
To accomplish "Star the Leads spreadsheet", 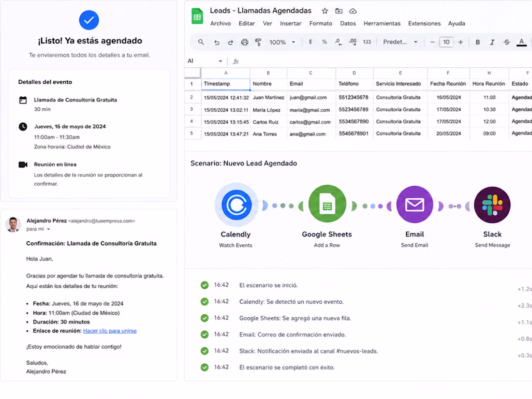I will click(325, 11).
